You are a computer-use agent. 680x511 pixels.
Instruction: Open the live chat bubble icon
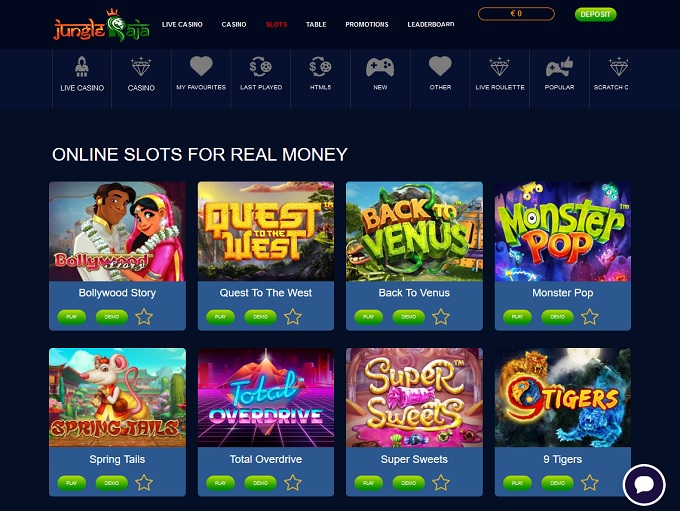644,485
